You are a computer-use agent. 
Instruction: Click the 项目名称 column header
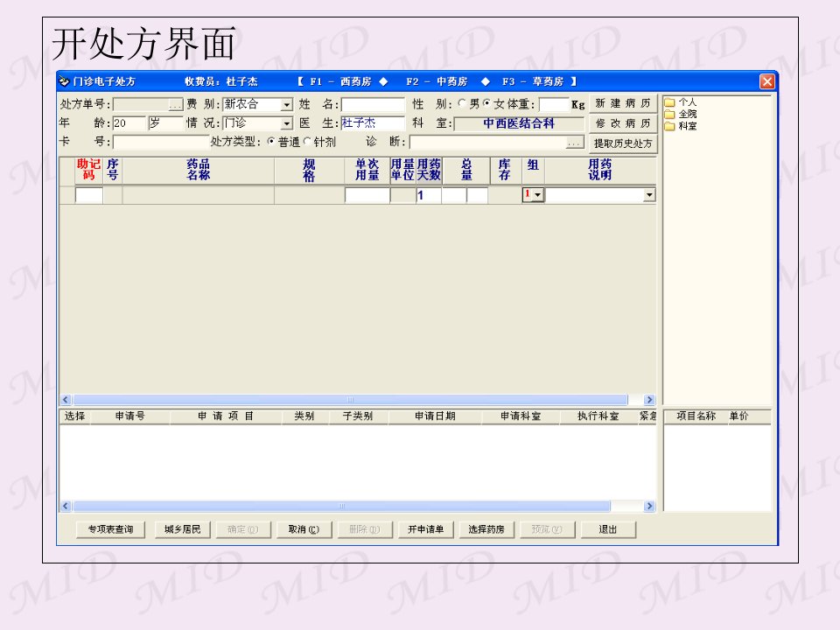point(696,416)
